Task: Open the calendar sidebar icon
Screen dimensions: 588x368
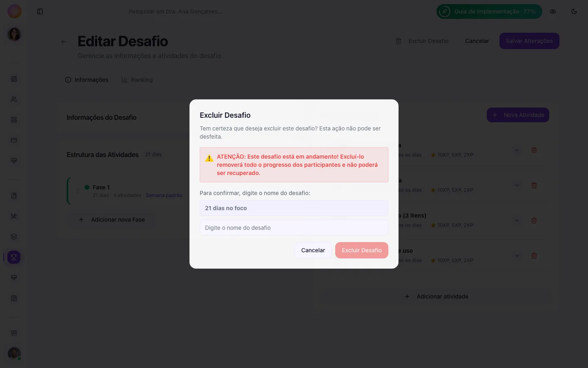Action: coord(14,298)
